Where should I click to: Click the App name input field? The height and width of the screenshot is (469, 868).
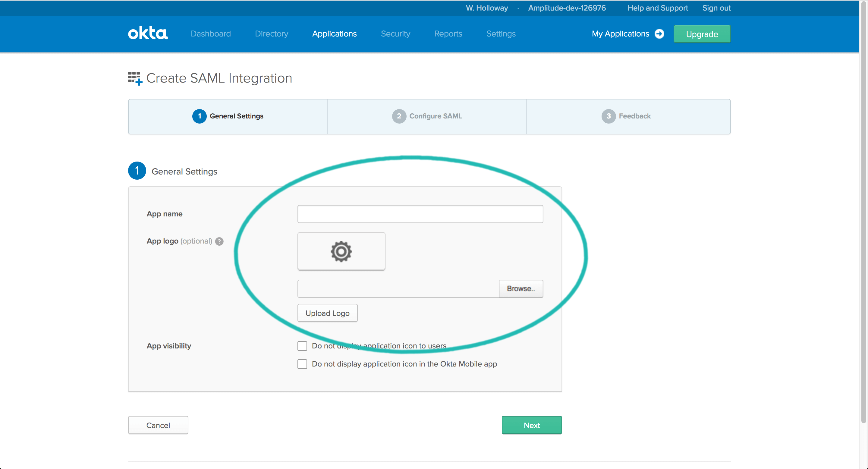click(420, 213)
